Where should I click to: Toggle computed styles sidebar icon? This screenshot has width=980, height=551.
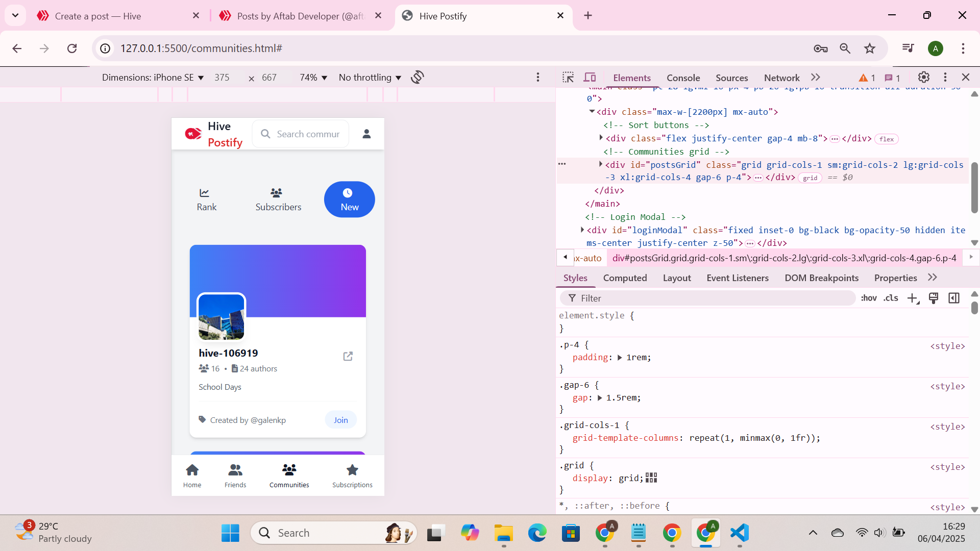click(954, 298)
